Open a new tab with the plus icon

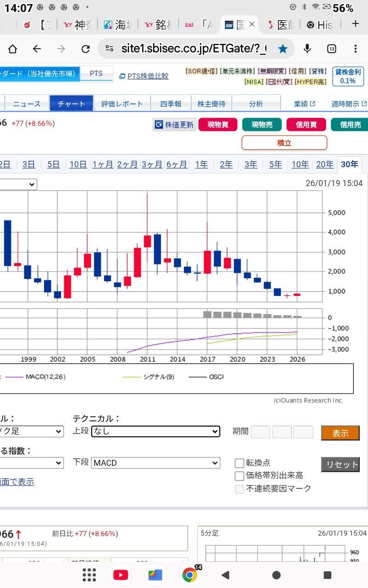coord(355,24)
